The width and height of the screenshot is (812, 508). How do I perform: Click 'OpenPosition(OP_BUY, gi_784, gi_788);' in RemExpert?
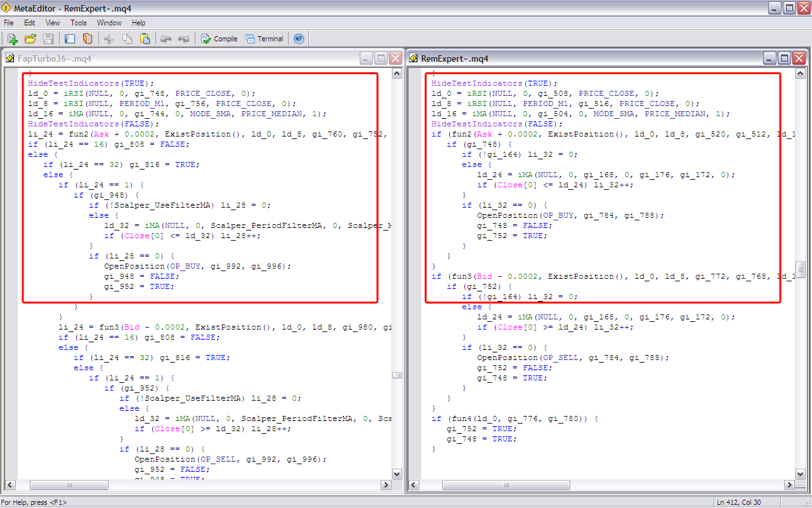tap(570, 215)
